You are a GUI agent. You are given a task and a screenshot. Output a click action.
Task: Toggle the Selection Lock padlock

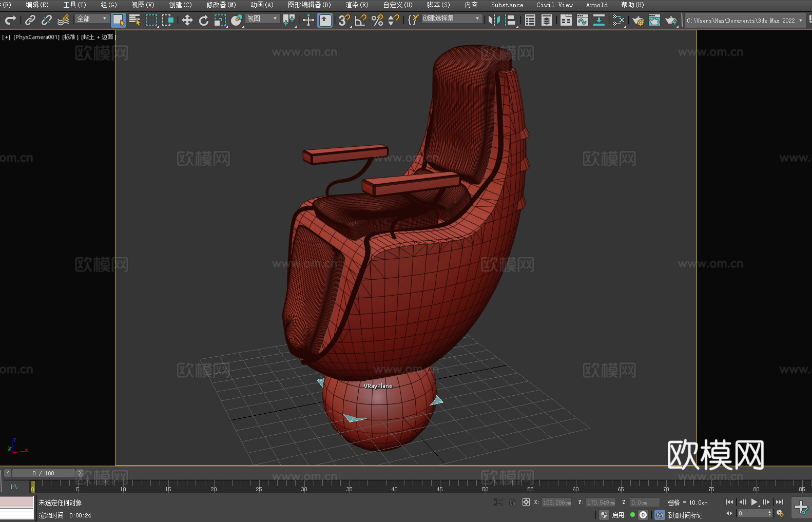(x=512, y=502)
